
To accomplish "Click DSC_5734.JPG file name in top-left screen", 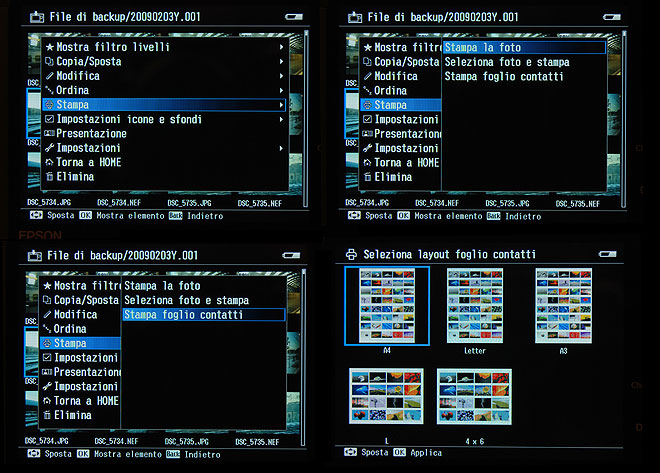I will click(x=49, y=203).
